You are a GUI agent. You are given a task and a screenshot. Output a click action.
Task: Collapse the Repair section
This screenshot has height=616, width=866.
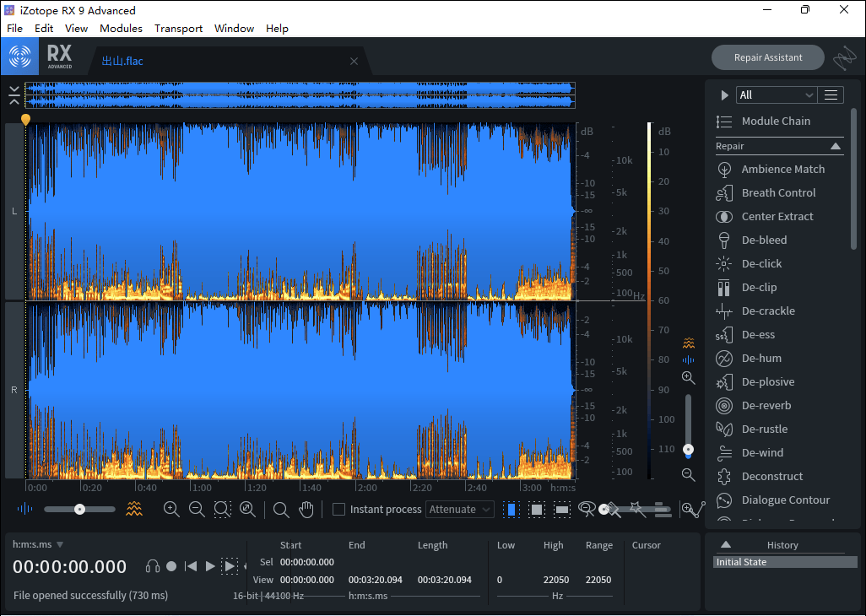[x=836, y=146]
